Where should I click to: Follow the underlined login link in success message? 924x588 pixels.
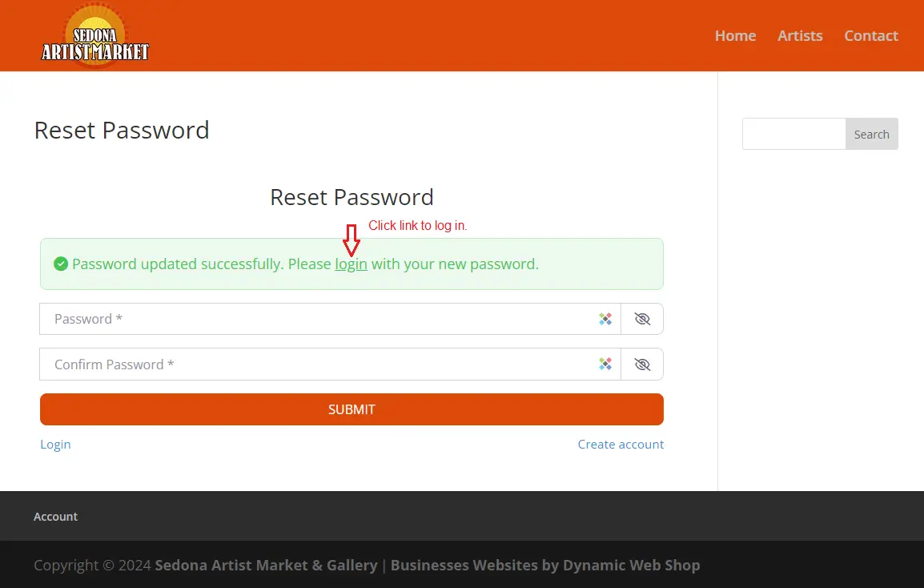point(351,264)
